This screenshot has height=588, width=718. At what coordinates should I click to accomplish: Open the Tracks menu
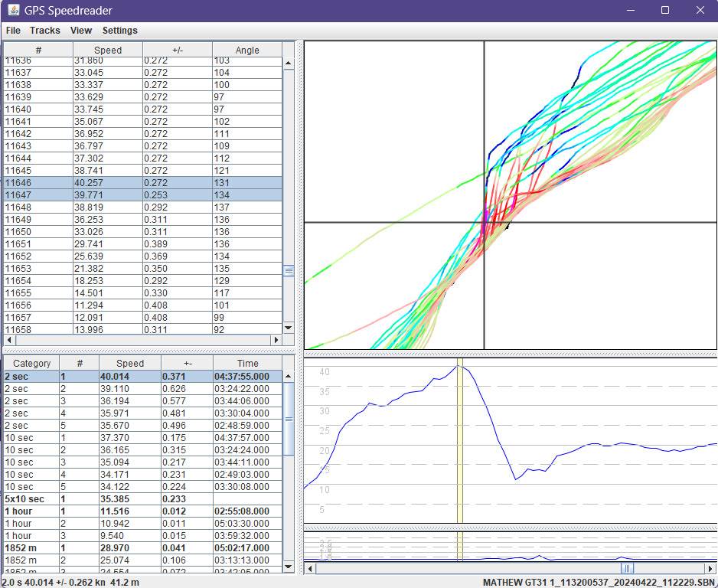pyautogui.click(x=45, y=31)
